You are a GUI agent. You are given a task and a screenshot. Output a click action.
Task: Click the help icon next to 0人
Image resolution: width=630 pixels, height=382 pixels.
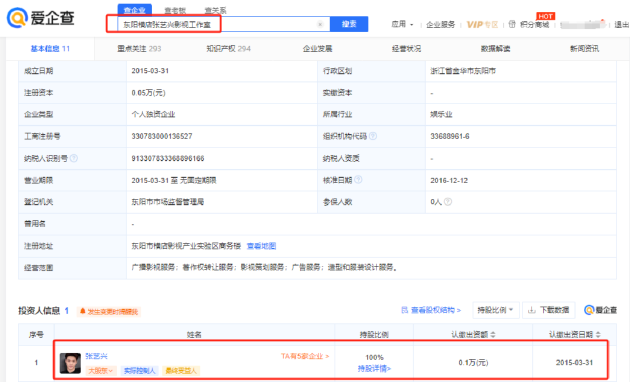pos(448,202)
